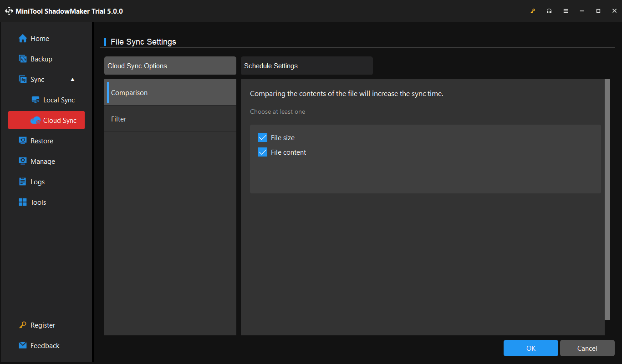The height and width of the screenshot is (364, 622).
Task: Click the Manage icon in sidebar
Action: (x=23, y=162)
